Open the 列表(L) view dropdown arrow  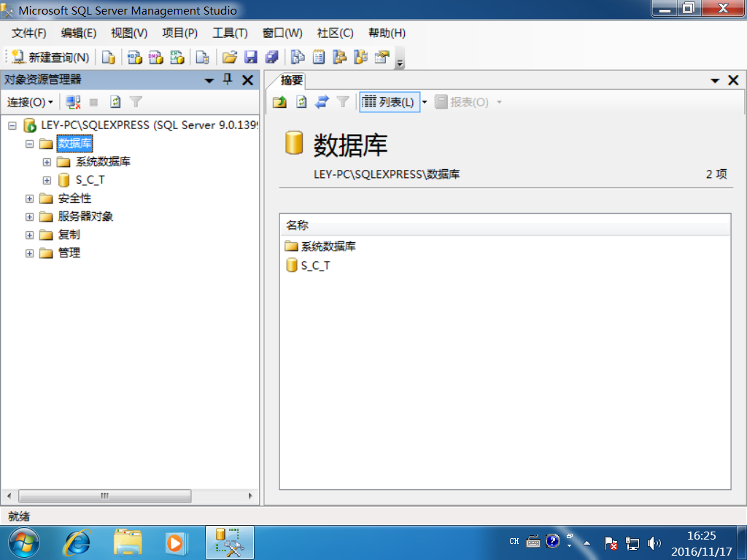[425, 102]
